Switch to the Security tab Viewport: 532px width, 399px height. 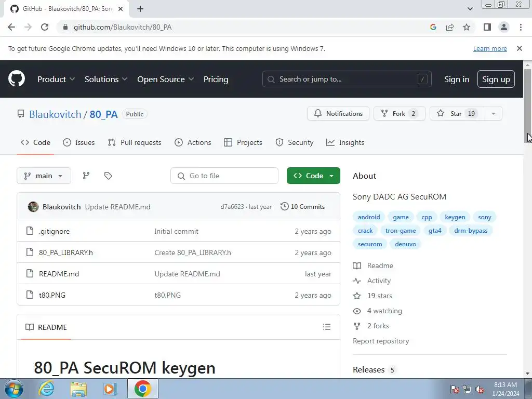click(295, 142)
